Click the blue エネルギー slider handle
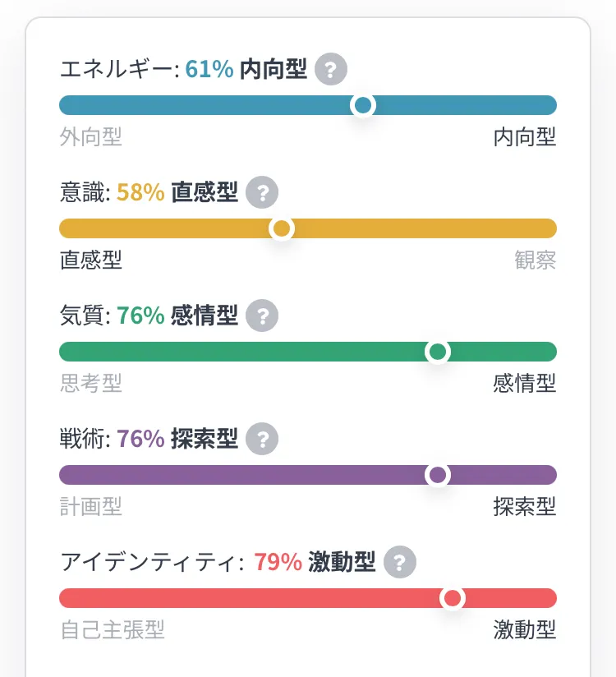Screen dimensions: 616x677 coord(363,105)
